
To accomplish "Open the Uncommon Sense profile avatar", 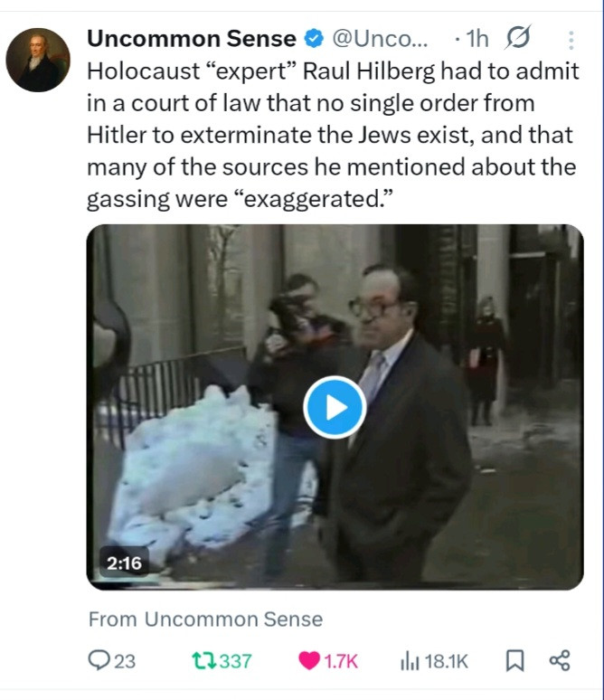I will click(38, 60).
